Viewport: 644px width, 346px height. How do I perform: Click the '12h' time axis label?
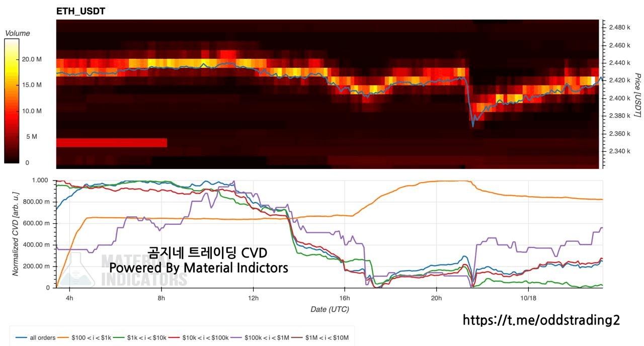coord(253,298)
